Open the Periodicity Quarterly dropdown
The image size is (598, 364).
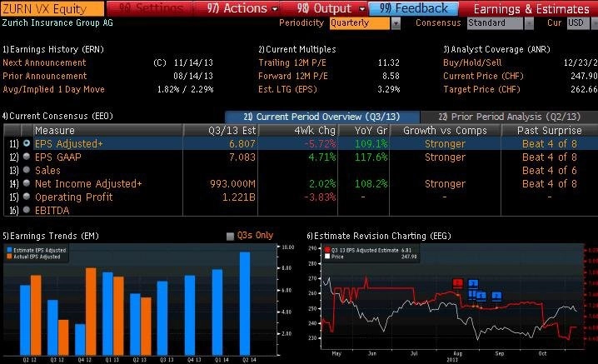359,22
